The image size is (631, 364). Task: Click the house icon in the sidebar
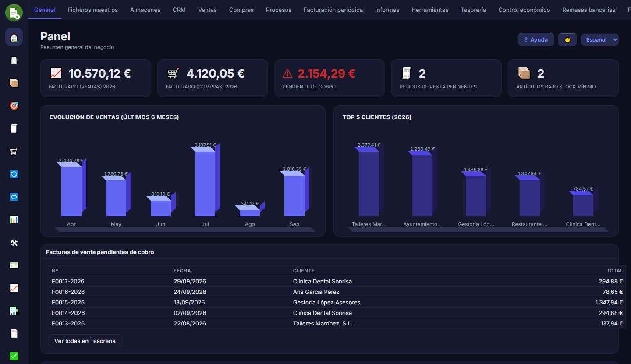[14, 37]
